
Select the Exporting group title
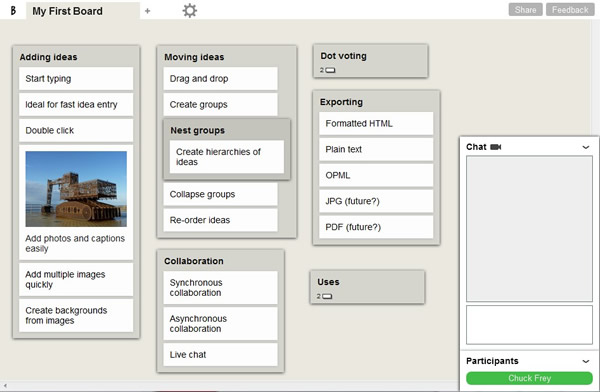[341, 102]
